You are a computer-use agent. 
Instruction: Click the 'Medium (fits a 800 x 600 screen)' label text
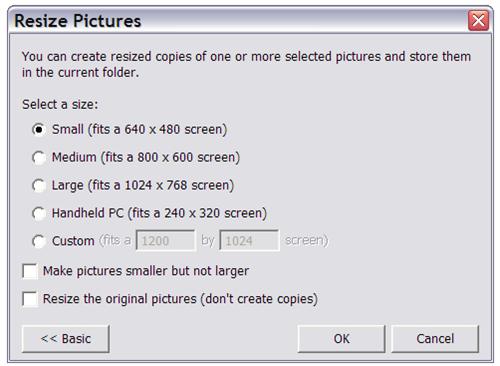pyautogui.click(x=146, y=157)
